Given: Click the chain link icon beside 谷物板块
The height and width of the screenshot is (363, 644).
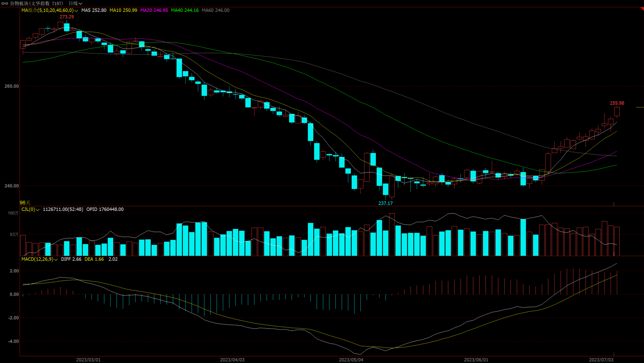Looking at the screenshot, I should [5, 3].
